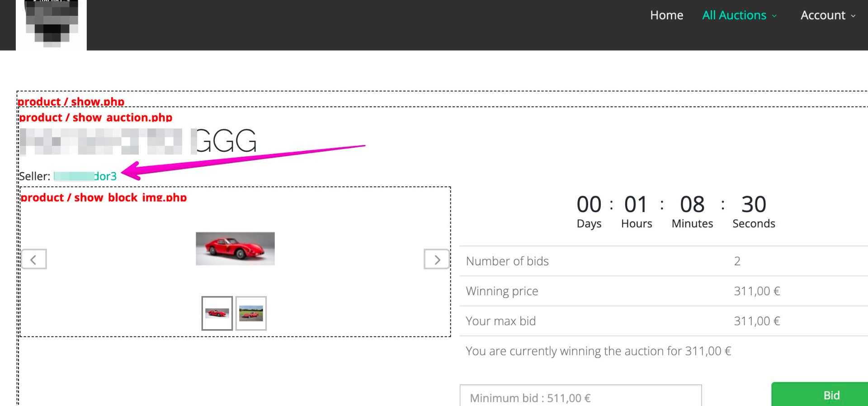Click the Winning price amount
Viewport: 868px width, 406px height.
[757, 291]
